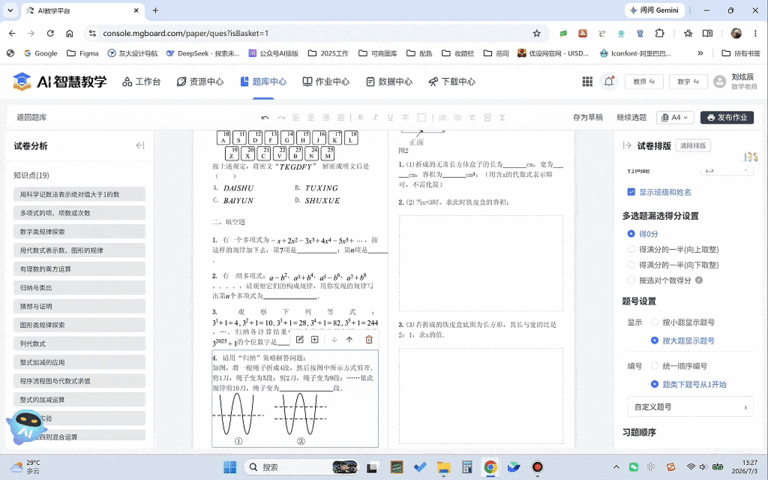Open the 题库中心 tab
Image resolution: width=768 pixels, height=480 pixels.
(x=263, y=81)
